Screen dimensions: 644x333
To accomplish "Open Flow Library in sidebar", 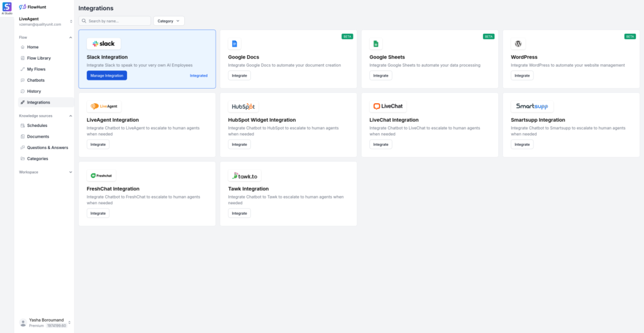I will click(x=38, y=58).
